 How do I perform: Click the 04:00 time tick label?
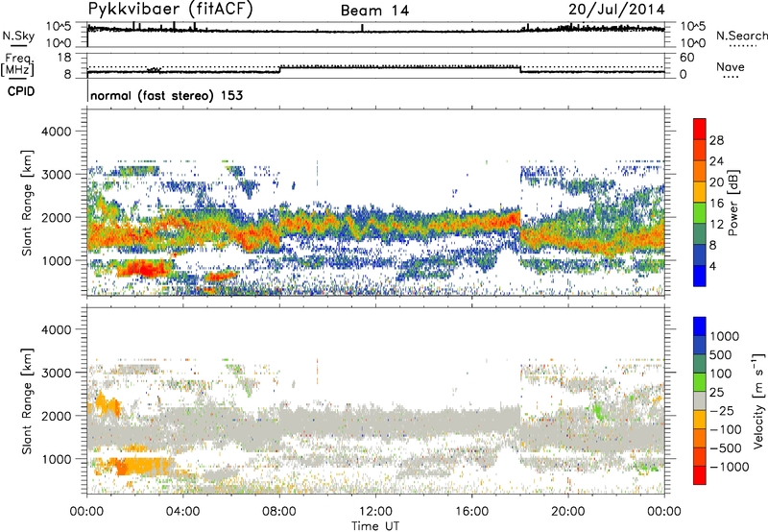pyautogui.click(x=182, y=512)
